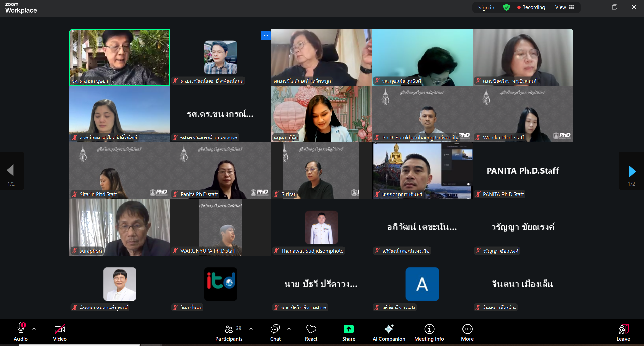
Task: Click the Sign in button
Action: [x=486, y=7]
